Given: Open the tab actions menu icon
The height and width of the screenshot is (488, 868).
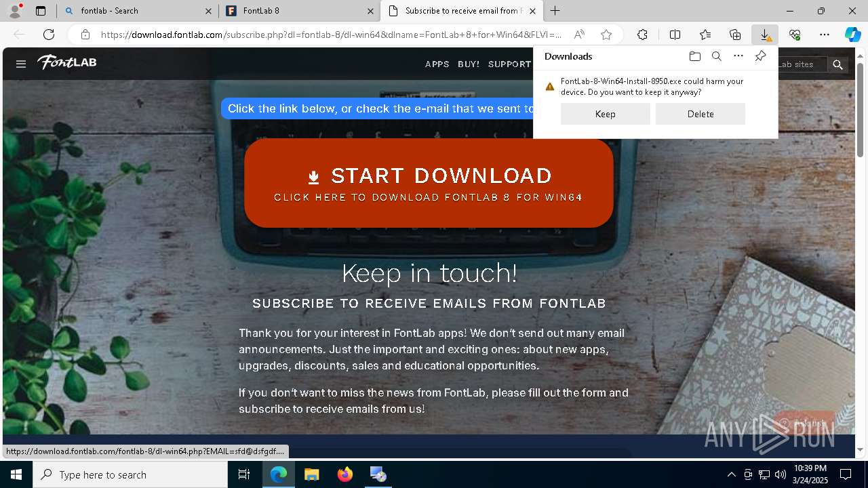Looking at the screenshot, I should pyautogui.click(x=41, y=11).
